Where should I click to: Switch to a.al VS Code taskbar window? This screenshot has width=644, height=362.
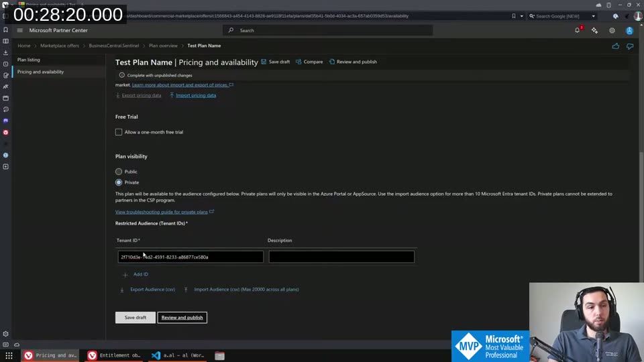click(178, 355)
